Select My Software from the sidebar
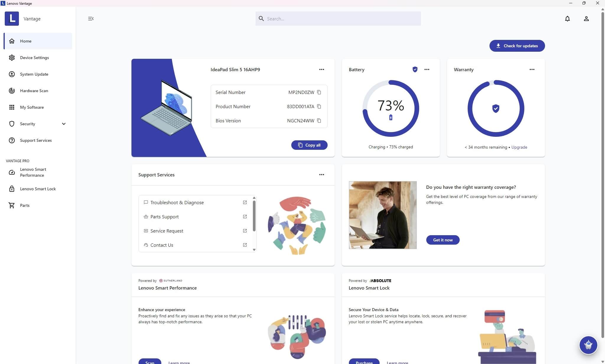 [32, 107]
